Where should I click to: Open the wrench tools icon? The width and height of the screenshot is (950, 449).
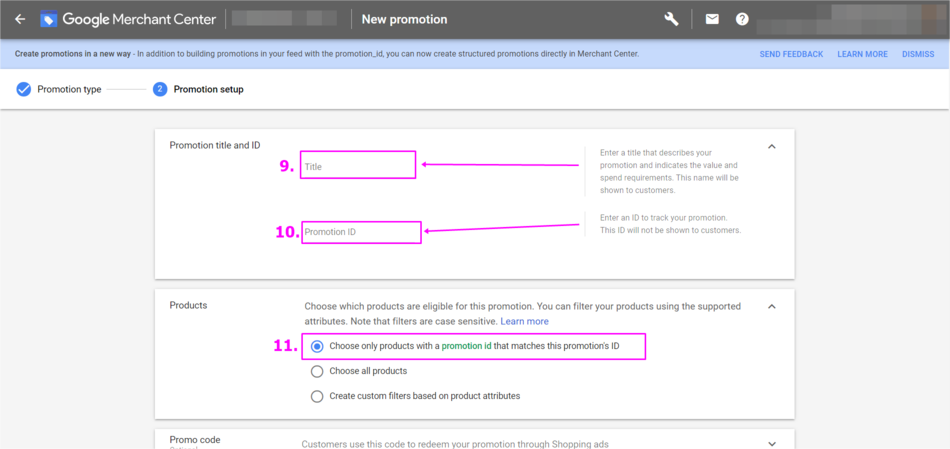tap(672, 19)
